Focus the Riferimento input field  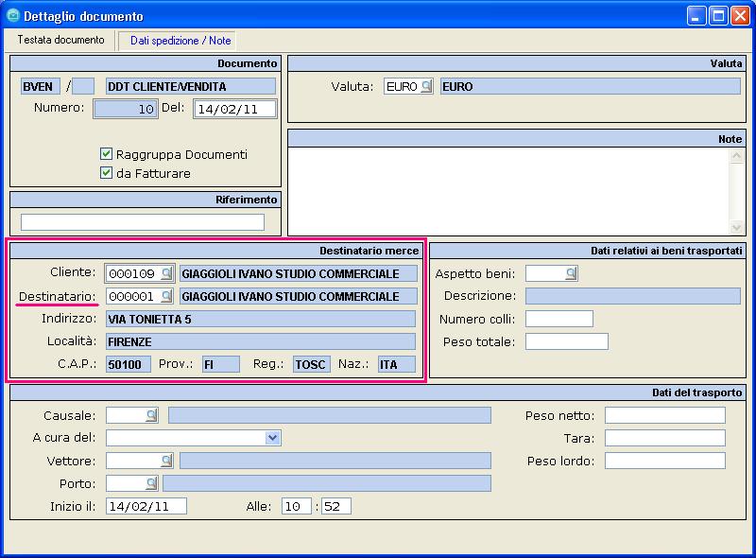tap(143, 222)
